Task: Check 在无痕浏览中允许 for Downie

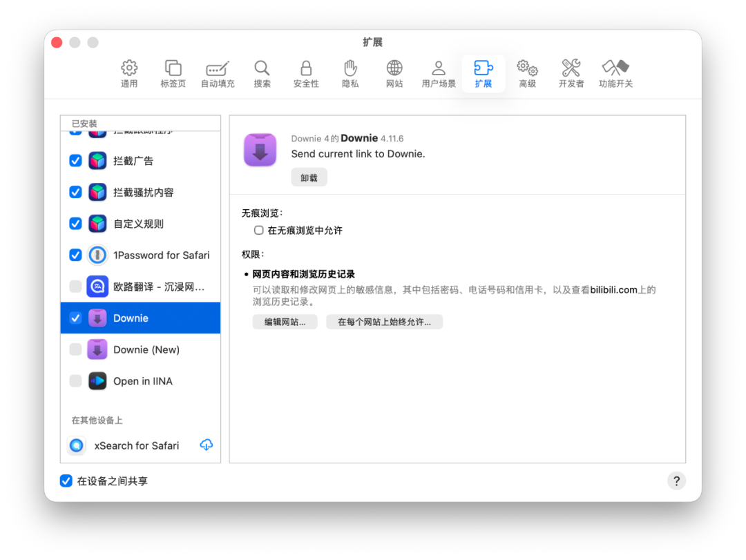Action: pos(258,230)
